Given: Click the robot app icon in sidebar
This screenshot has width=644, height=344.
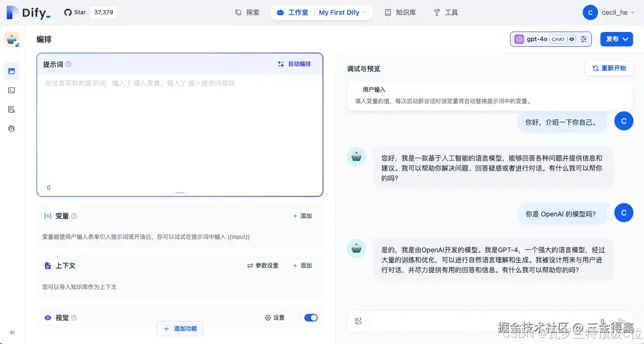Looking at the screenshot, I should point(11,40).
